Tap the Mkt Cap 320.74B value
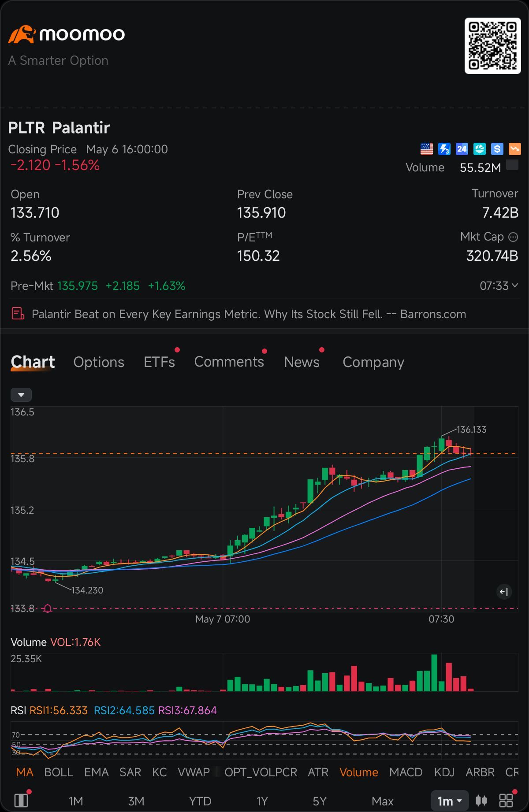The image size is (529, 812). pyautogui.click(x=492, y=256)
